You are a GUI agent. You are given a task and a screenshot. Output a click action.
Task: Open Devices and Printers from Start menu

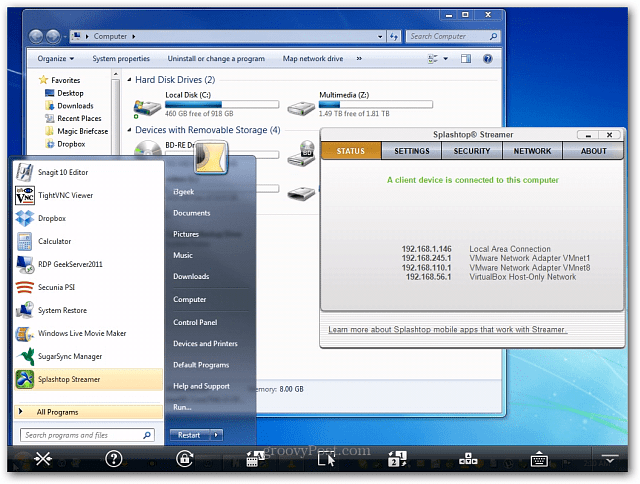205,344
